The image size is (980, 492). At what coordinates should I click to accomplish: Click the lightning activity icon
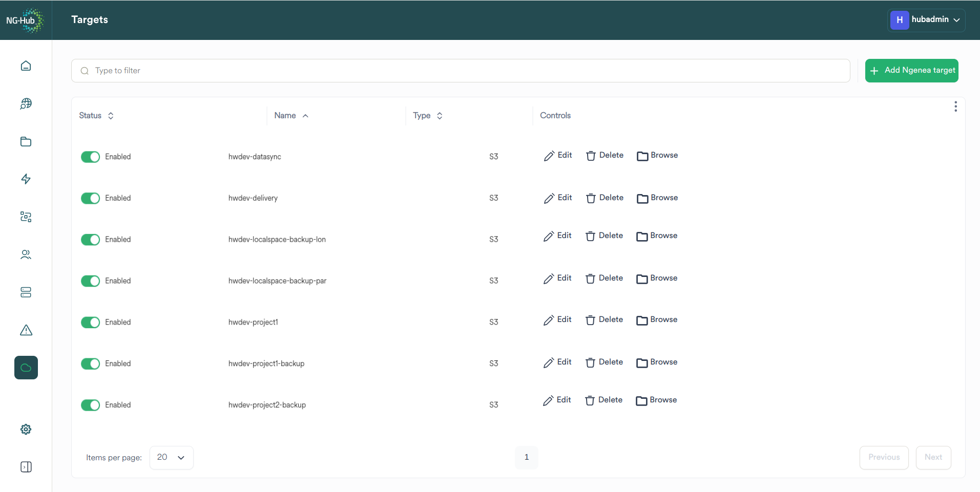coord(26,179)
